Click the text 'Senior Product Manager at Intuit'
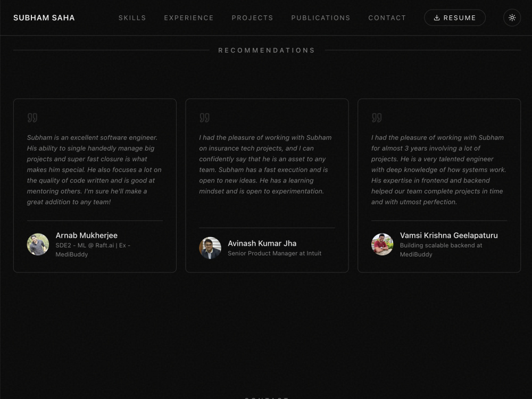Image resolution: width=532 pixels, height=399 pixels. (x=275, y=253)
